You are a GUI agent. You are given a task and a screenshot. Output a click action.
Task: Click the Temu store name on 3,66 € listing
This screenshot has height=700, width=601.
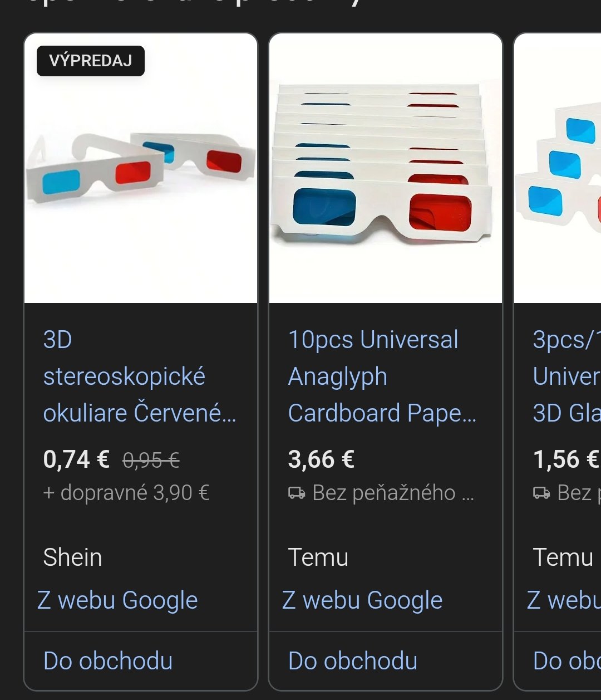tap(318, 557)
